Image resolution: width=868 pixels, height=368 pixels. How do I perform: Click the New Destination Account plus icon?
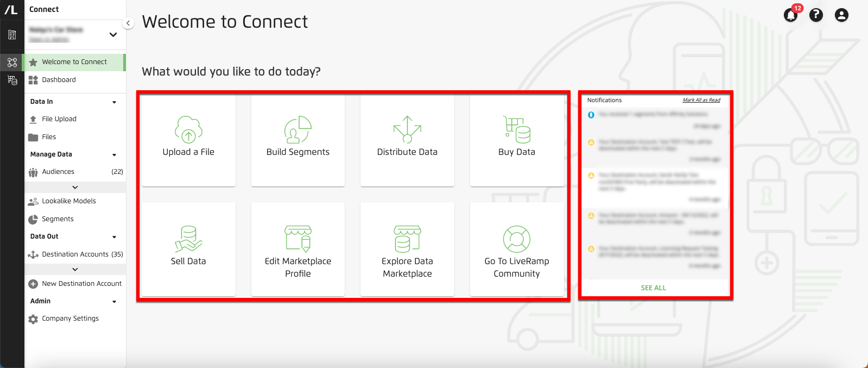(33, 284)
